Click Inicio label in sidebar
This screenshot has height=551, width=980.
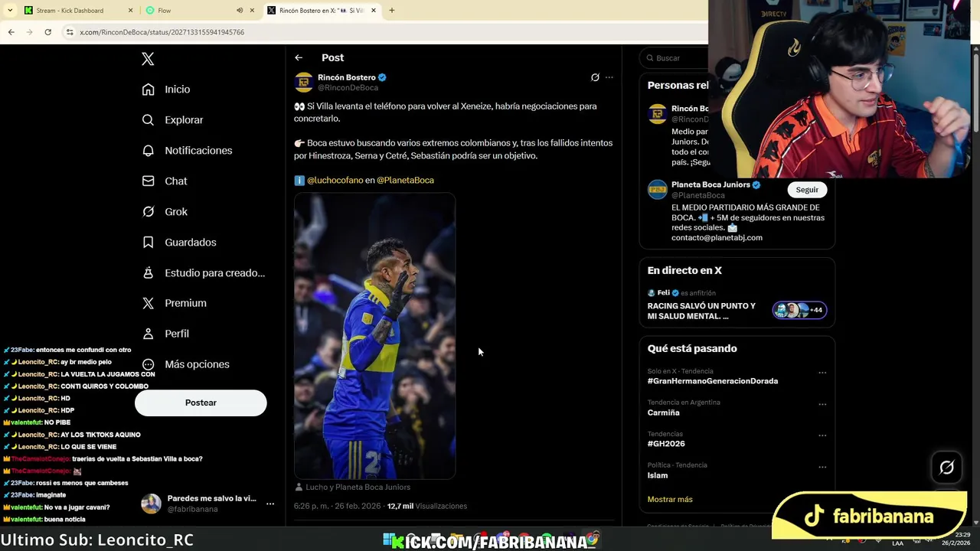coord(178,90)
